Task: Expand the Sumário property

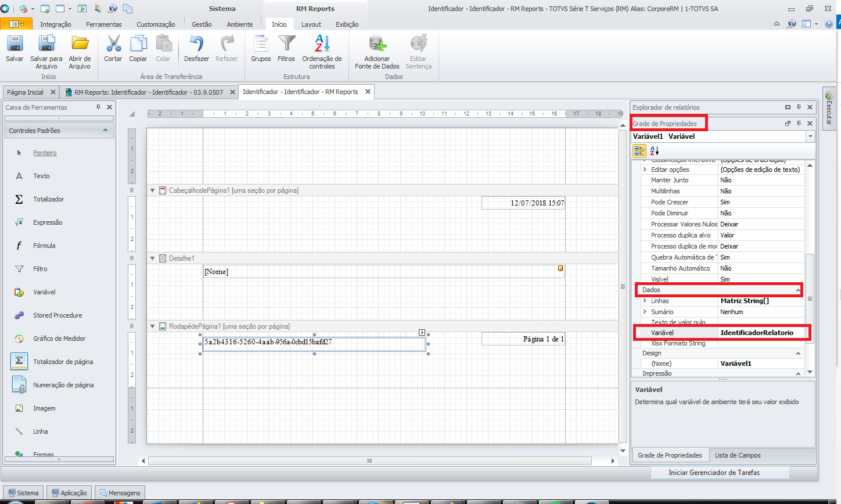Action: tap(645, 312)
